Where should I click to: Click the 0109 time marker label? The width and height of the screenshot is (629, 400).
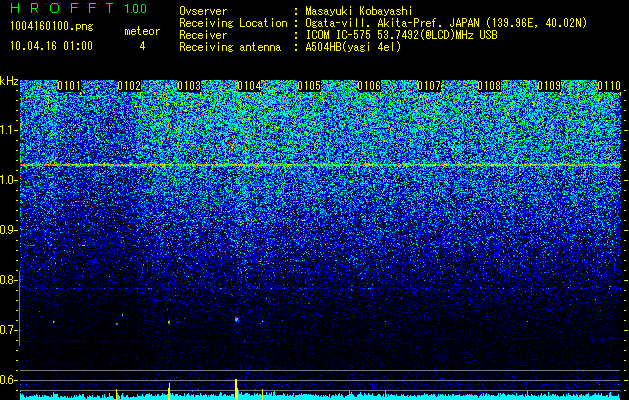(549, 86)
